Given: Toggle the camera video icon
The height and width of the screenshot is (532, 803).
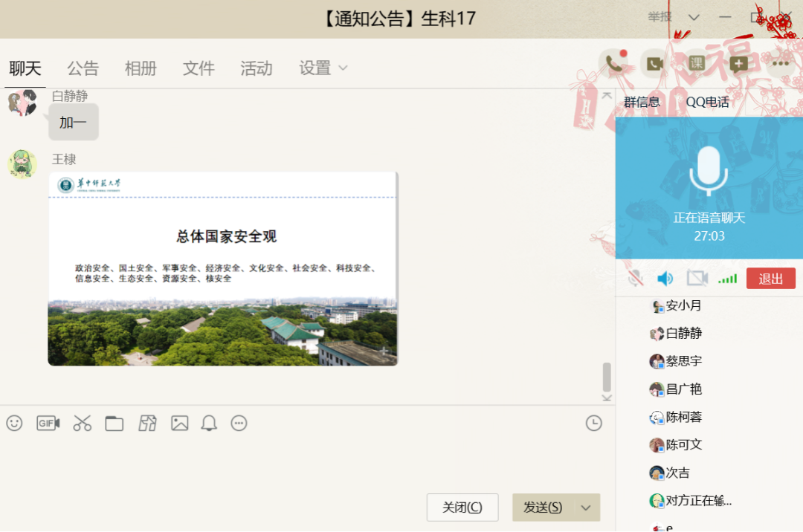Looking at the screenshot, I should coord(697,279).
